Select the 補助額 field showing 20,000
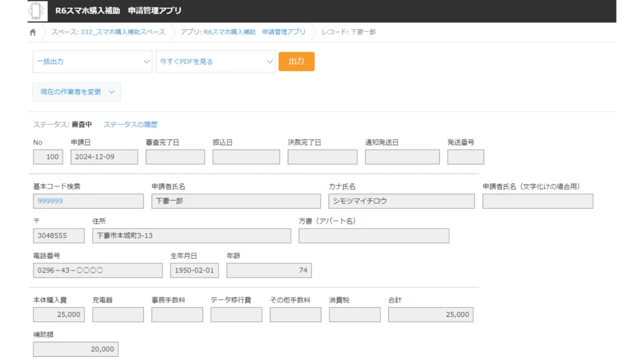 (x=76, y=349)
